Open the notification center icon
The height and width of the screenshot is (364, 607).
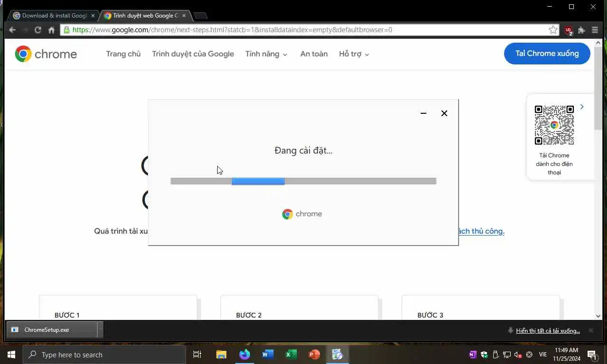coord(592,355)
